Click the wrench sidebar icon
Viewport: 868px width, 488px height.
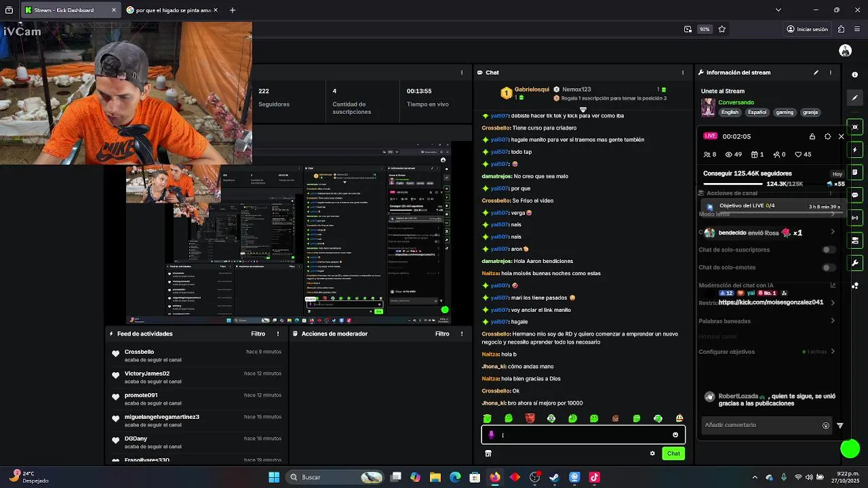point(855,263)
